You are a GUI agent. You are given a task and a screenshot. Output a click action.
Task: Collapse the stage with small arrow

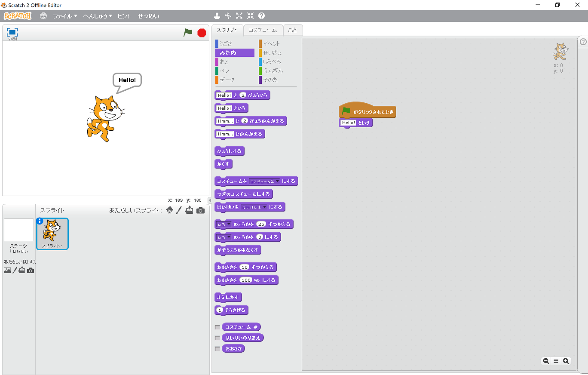click(210, 200)
